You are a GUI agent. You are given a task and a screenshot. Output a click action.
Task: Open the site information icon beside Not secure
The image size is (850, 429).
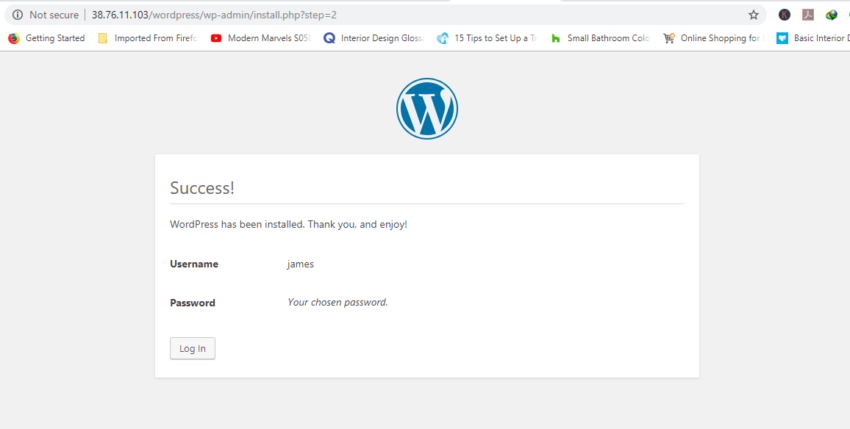click(17, 15)
